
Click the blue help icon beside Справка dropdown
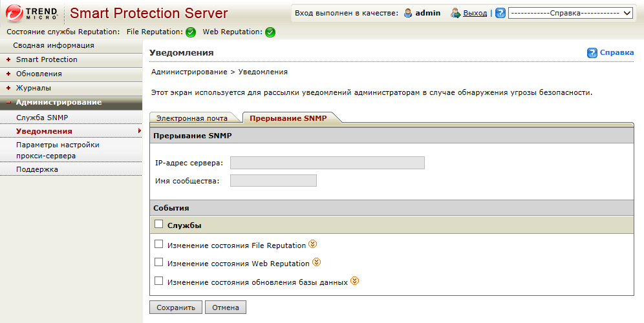coord(500,13)
